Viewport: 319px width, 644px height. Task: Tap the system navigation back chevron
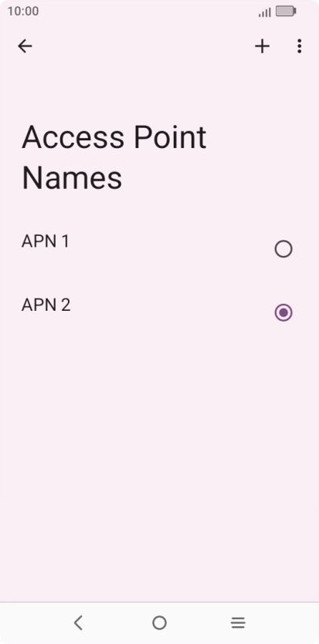[78, 622]
